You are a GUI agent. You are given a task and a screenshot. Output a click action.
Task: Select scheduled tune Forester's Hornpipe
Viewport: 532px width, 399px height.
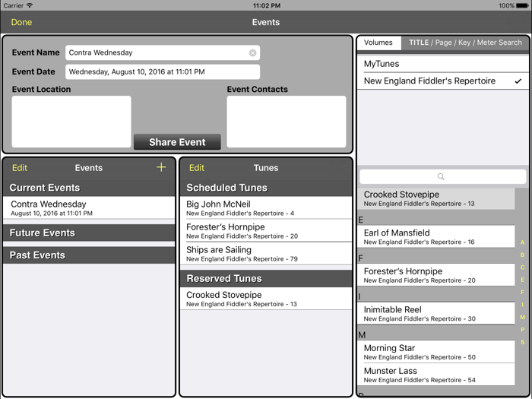click(266, 231)
